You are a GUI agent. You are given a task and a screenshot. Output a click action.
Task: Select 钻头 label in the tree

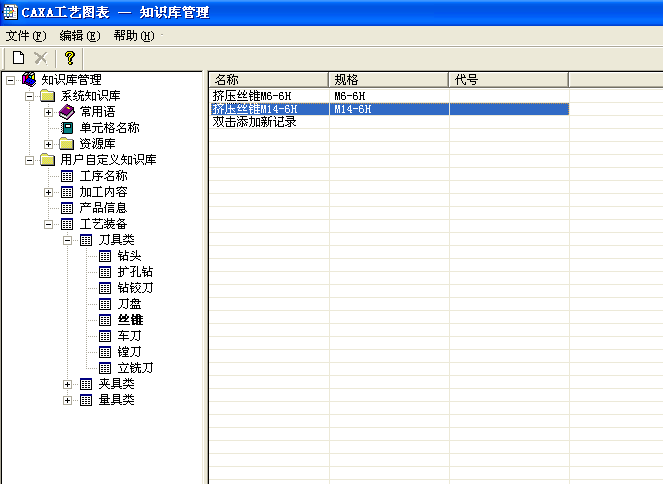coord(129,256)
